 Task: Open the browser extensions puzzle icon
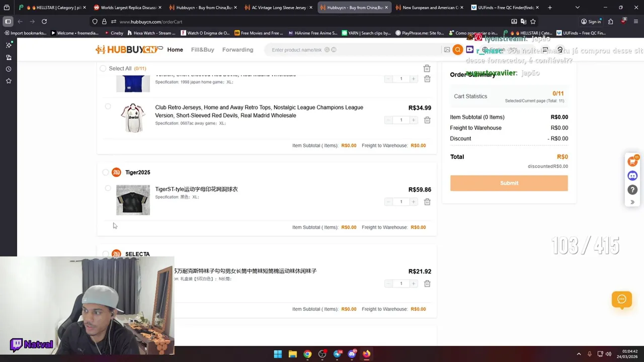coord(610,22)
